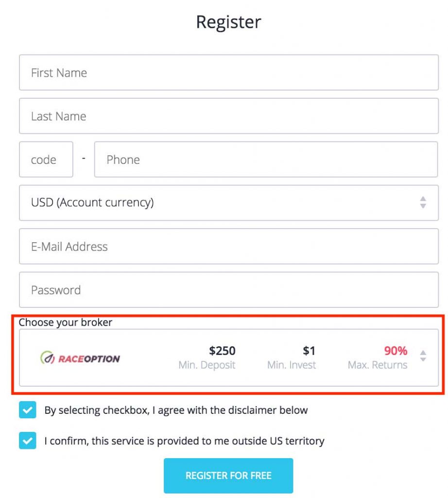Image resolution: width=448 pixels, height=498 pixels.
Task: Click the 90% Max. Returns value
Action: click(x=396, y=351)
